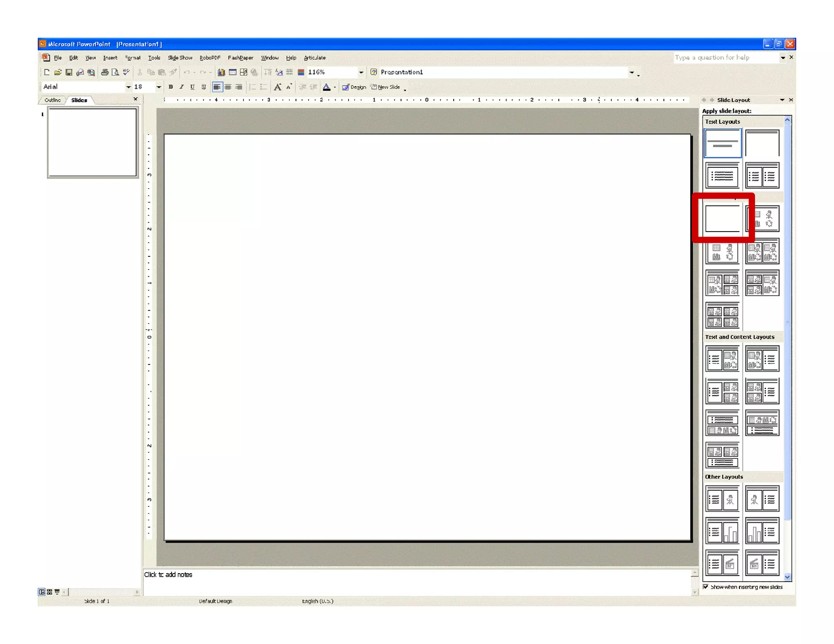
Task: Toggle the Show/Hide Grid button
Action: (x=290, y=72)
